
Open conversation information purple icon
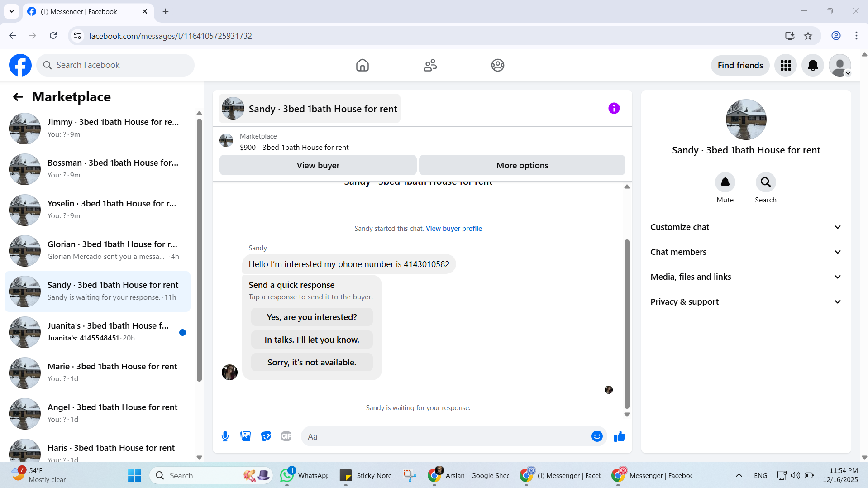(x=614, y=108)
